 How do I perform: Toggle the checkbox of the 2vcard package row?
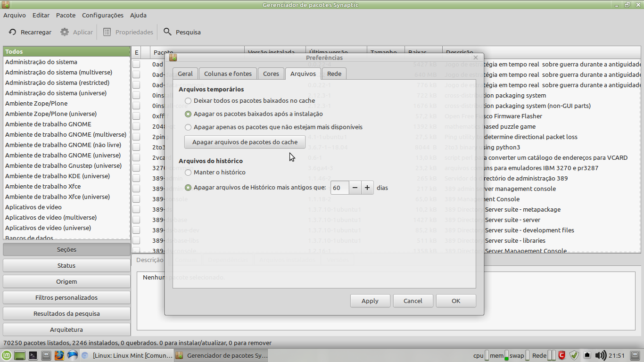136,157
